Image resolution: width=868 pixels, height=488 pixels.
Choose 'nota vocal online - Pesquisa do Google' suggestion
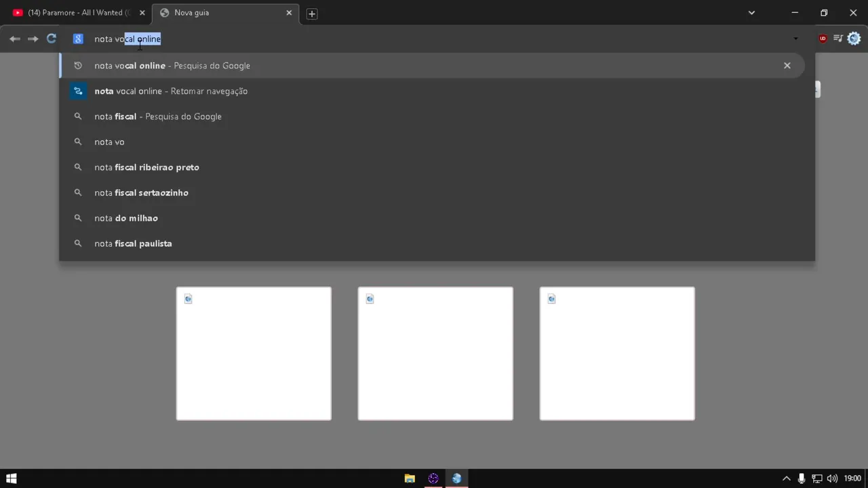tap(431, 66)
